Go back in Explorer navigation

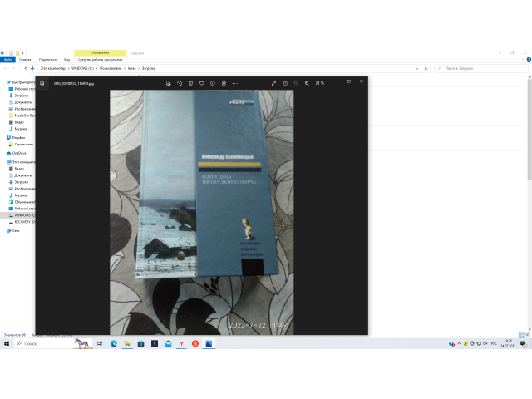click(x=6, y=68)
